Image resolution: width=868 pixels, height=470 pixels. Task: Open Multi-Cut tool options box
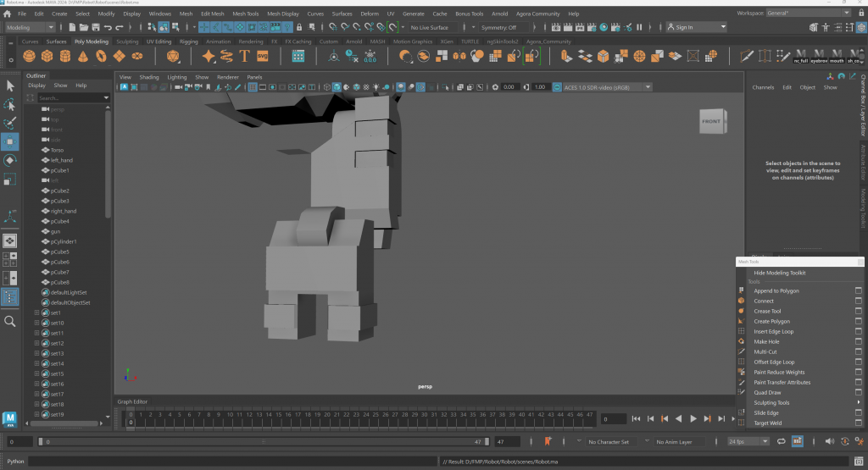pyautogui.click(x=858, y=352)
